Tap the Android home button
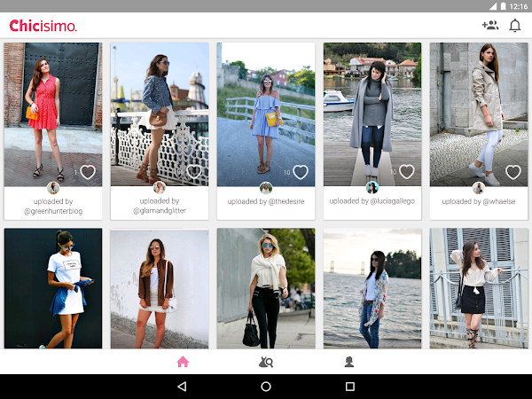Image resolution: width=532 pixels, height=399 pixels. 266,387
